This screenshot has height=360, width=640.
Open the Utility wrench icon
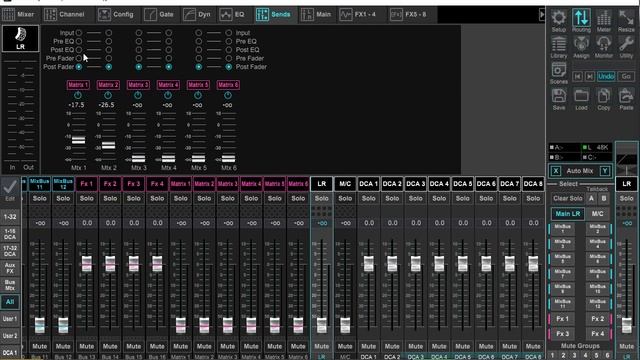click(626, 44)
